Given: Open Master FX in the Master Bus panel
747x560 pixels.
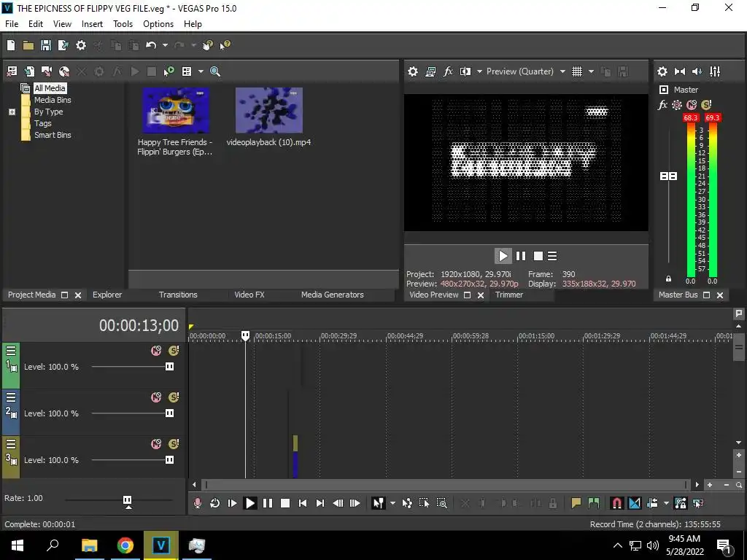Looking at the screenshot, I should (x=662, y=105).
